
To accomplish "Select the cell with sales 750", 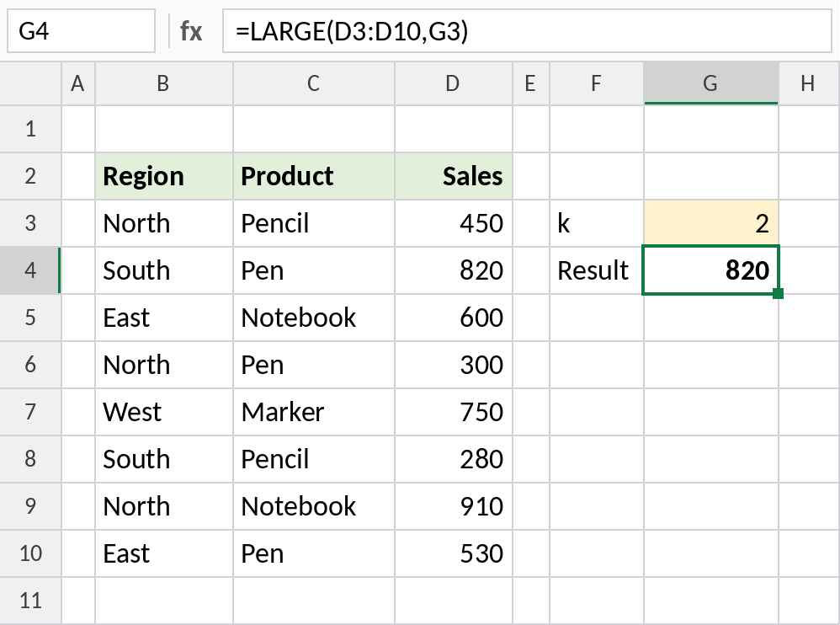I will click(x=454, y=412).
